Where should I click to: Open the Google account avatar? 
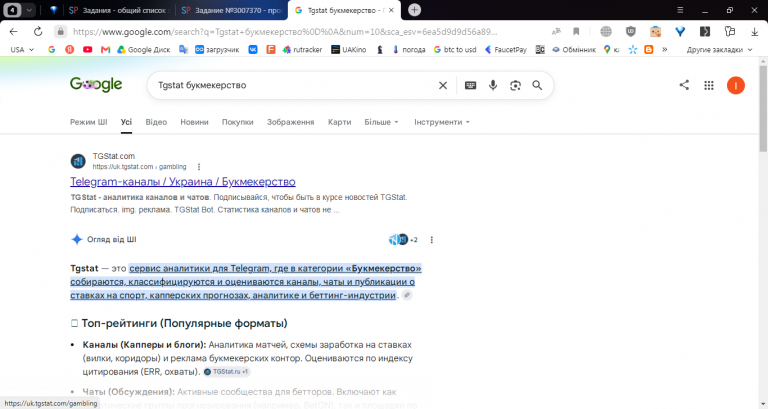coord(736,85)
